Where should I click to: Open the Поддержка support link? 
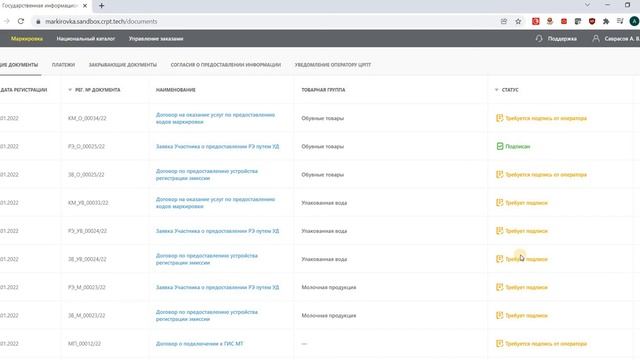(x=562, y=38)
